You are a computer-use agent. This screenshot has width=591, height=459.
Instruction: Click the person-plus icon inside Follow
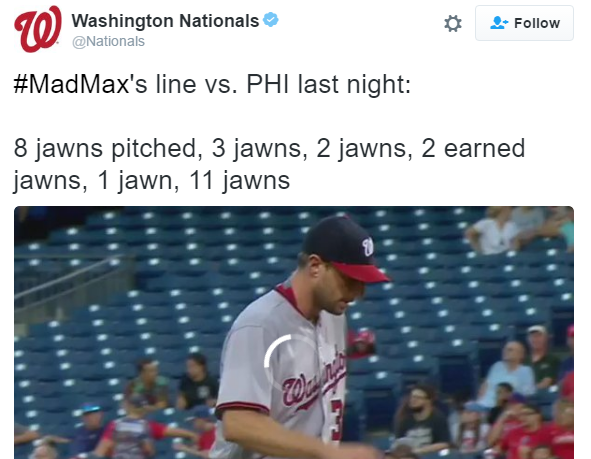coord(499,23)
